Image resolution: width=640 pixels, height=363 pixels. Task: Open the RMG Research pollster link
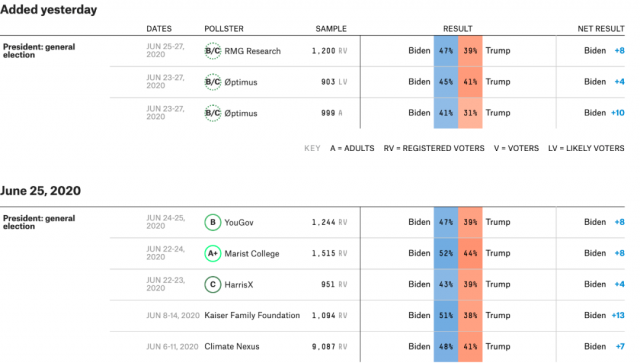[253, 51]
